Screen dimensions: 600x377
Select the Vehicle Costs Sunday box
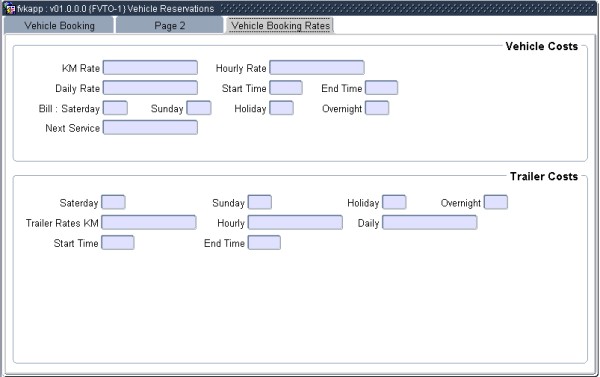(x=199, y=108)
